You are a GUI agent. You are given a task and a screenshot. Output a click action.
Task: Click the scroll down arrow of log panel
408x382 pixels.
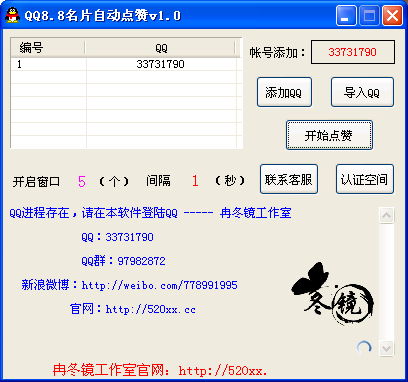tap(387, 349)
